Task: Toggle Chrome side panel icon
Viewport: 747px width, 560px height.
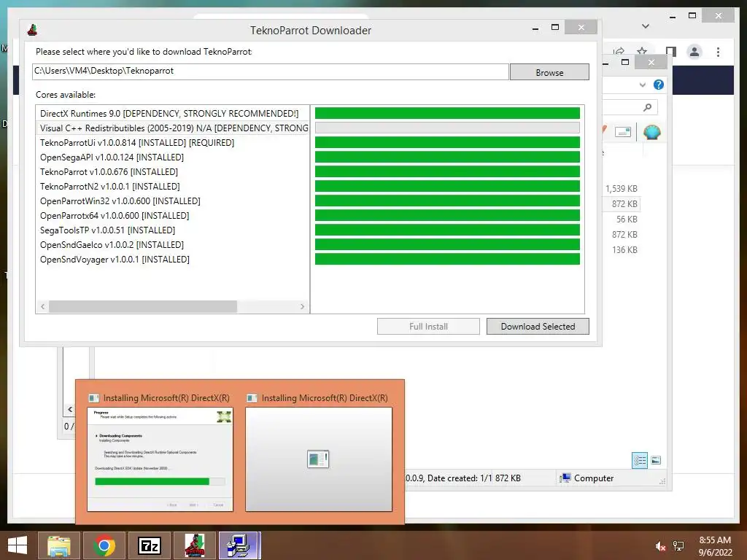Action: click(x=671, y=51)
